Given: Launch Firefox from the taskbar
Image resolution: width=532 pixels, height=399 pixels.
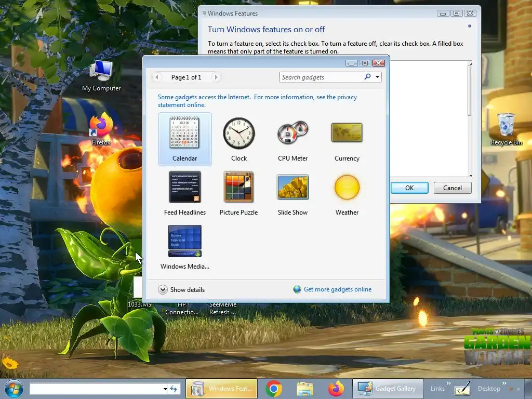Looking at the screenshot, I should coord(336,389).
